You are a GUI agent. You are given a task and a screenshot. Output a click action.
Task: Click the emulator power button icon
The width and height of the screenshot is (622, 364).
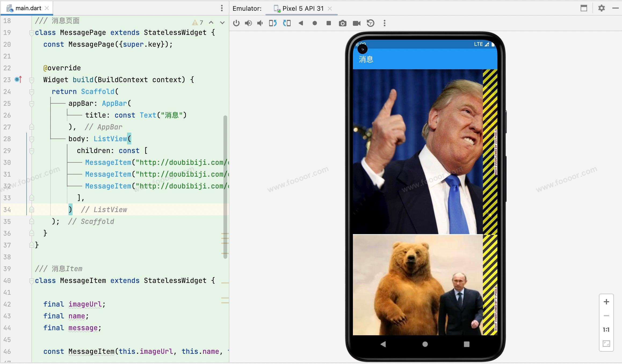point(236,23)
